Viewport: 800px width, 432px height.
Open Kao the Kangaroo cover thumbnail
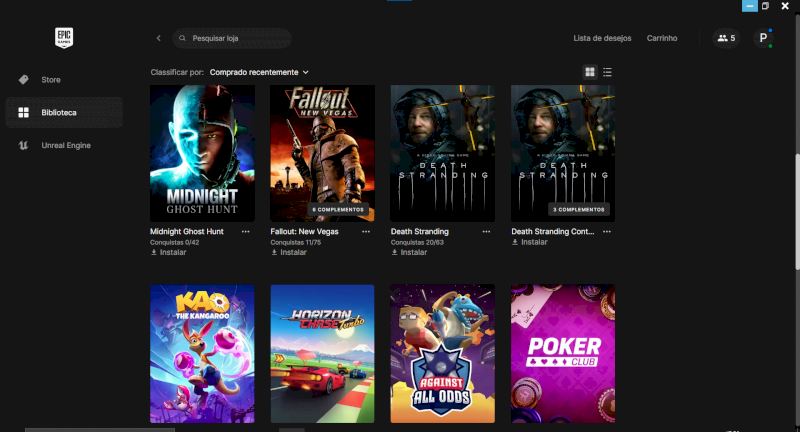pyautogui.click(x=203, y=354)
